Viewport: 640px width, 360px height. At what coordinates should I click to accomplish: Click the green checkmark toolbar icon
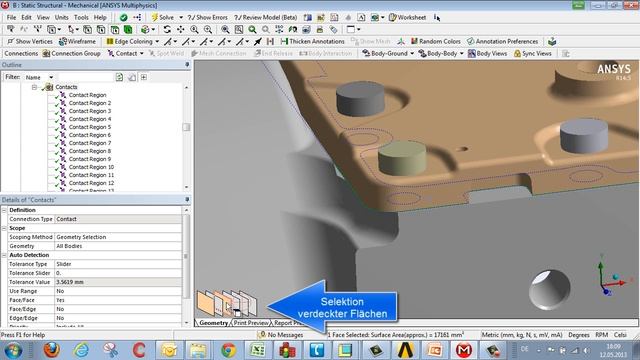pos(123,18)
